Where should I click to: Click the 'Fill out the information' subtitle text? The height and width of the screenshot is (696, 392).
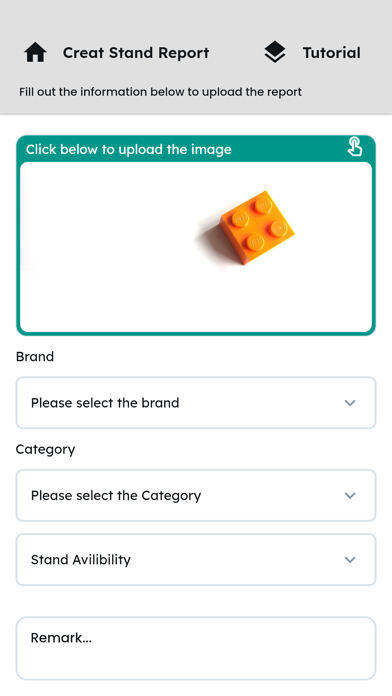(x=160, y=92)
